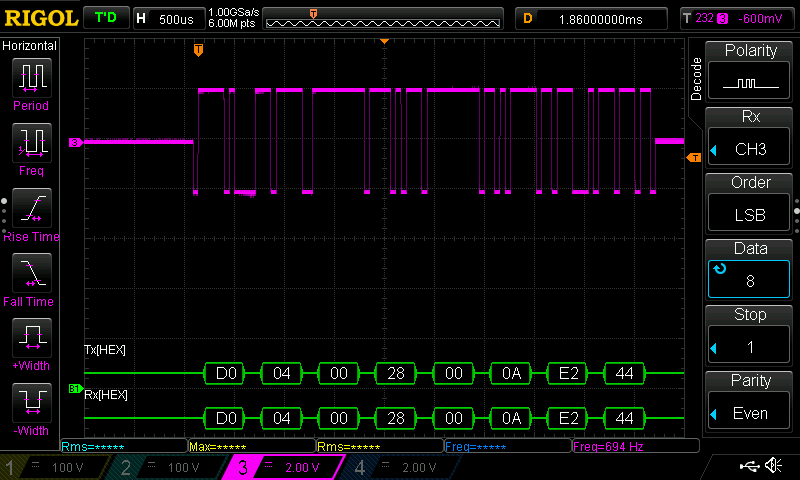The image size is (800, 480).
Task: Toggle the speaker sound icon
Action: (773, 466)
